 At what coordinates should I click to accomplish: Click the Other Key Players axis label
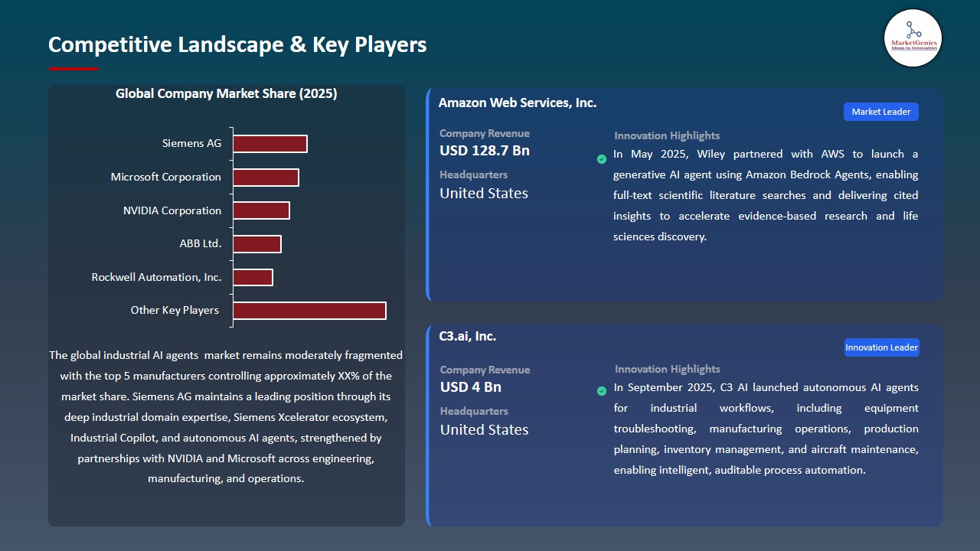click(175, 310)
